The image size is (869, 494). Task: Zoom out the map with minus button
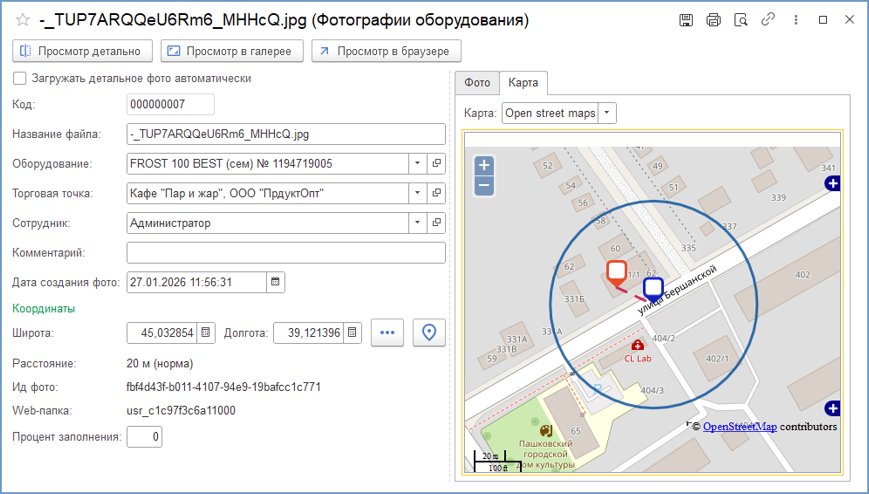(484, 186)
